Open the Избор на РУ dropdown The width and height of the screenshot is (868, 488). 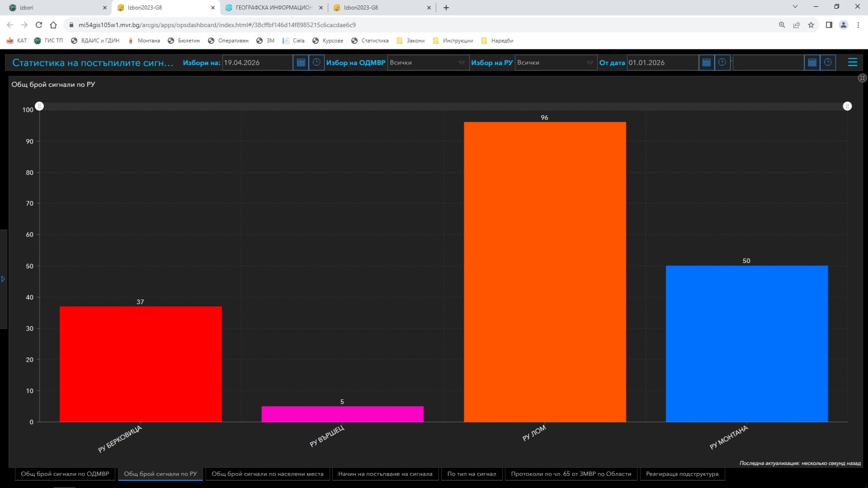click(x=556, y=63)
